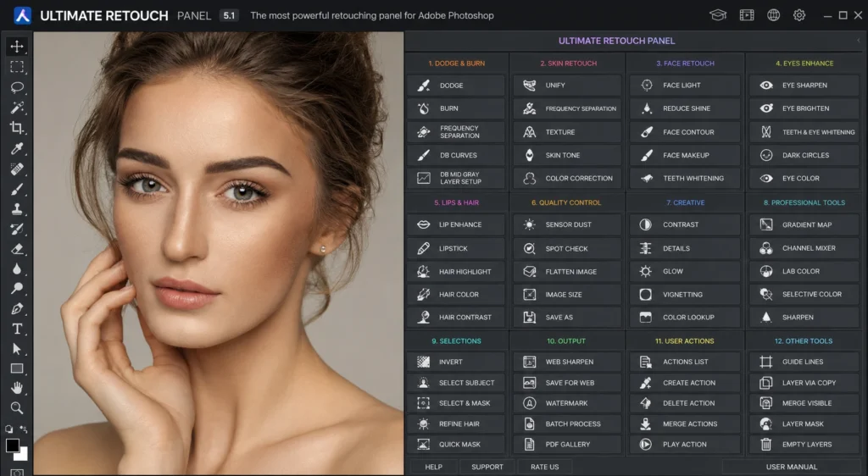The height and width of the screenshot is (476, 868).
Task: Select the Magic Wand tool
Action: point(17,108)
